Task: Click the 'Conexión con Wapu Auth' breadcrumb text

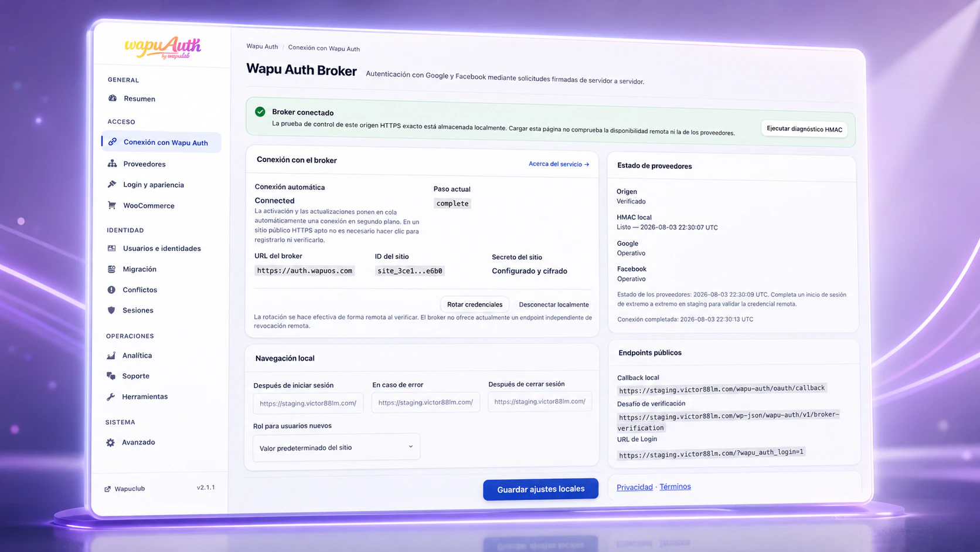Action: tap(324, 48)
